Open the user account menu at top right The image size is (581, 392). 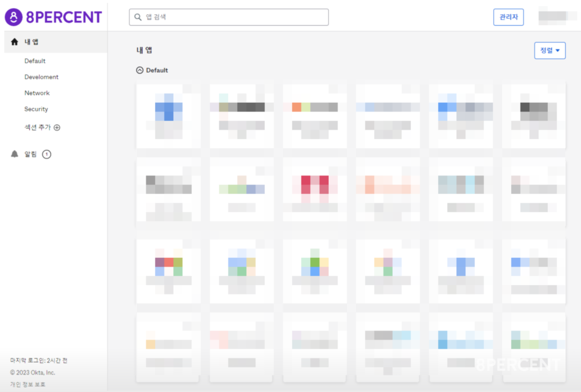pos(555,17)
